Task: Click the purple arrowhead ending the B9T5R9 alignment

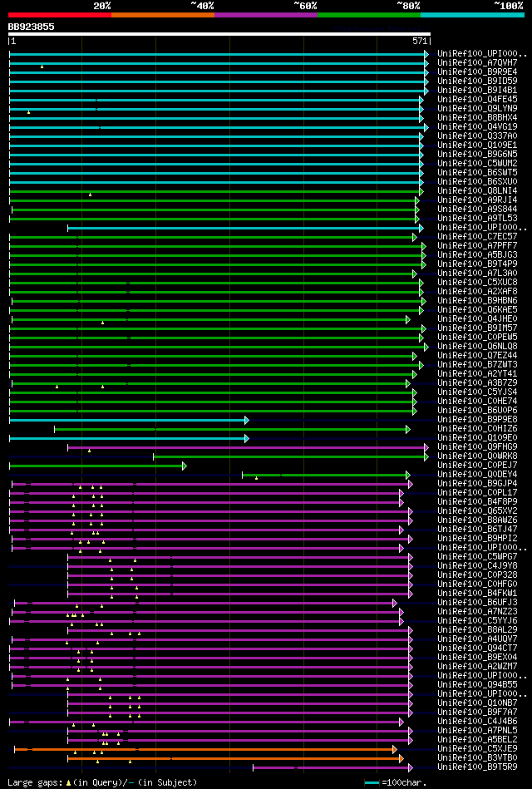Action: point(410,767)
